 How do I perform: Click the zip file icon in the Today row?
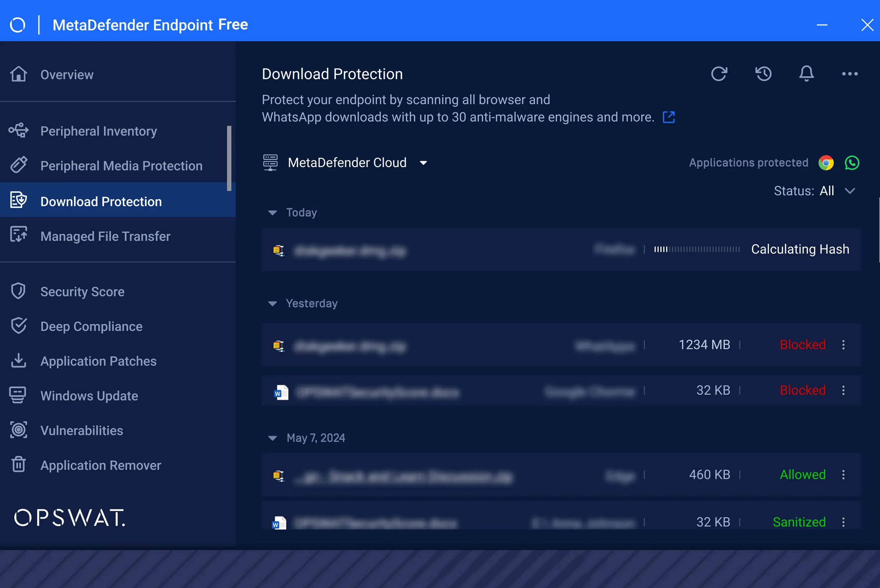[279, 250]
